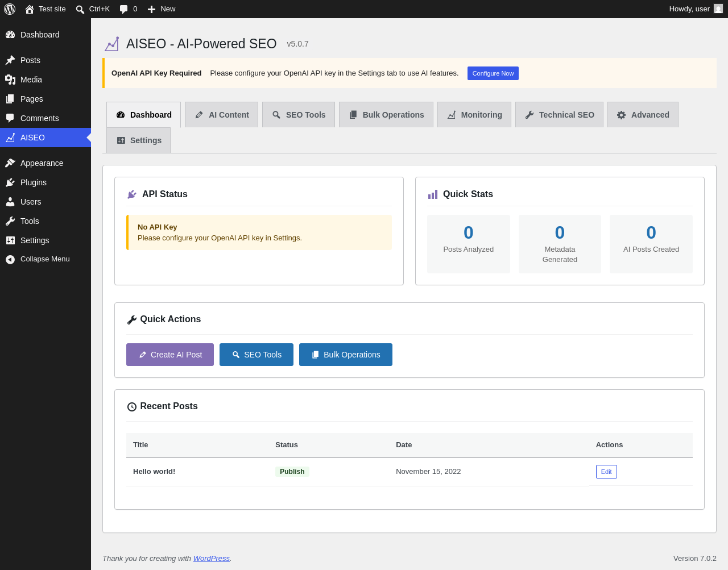Click the Create AI Post button

tap(170, 355)
